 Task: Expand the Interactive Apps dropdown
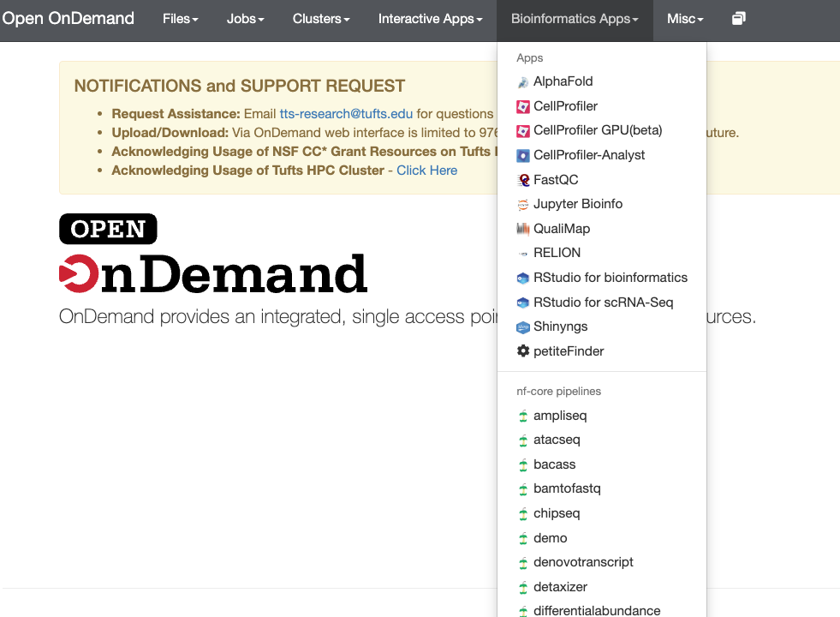coord(430,19)
